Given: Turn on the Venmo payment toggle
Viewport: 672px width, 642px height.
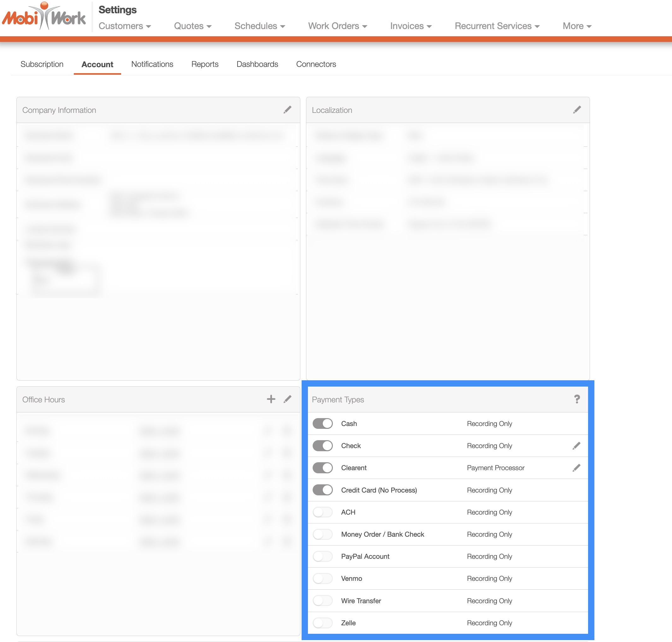Looking at the screenshot, I should (x=322, y=579).
